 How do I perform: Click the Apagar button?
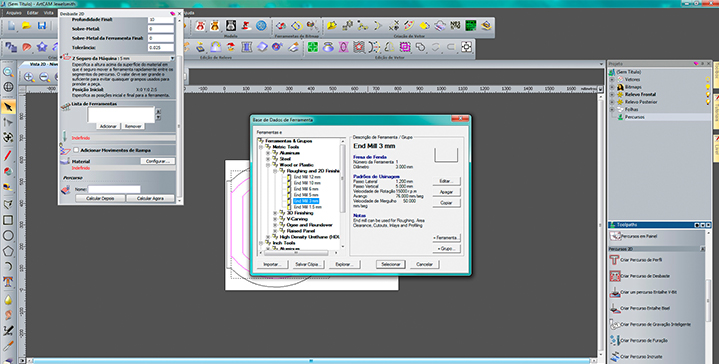tap(446, 192)
